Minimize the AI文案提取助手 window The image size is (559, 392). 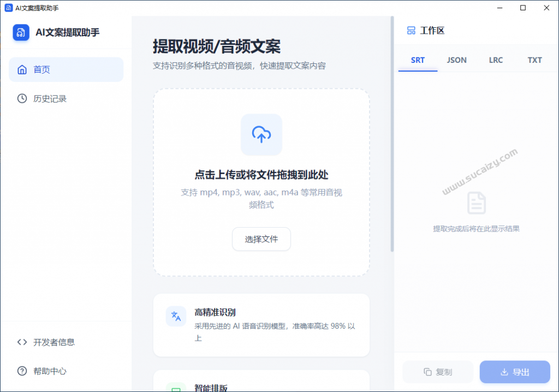[500, 8]
